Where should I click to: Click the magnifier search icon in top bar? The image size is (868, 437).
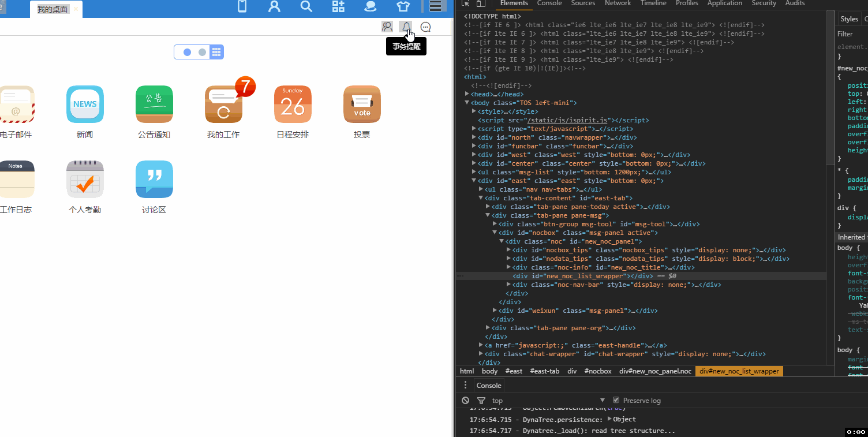[306, 6]
